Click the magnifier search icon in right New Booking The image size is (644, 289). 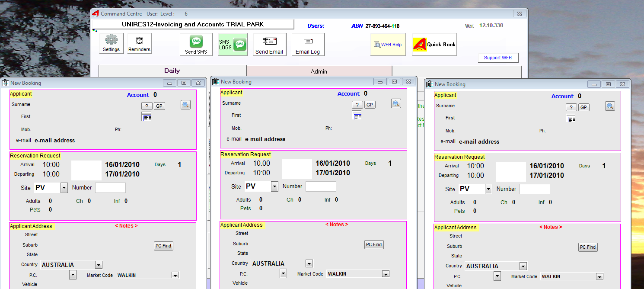click(610, 106)
